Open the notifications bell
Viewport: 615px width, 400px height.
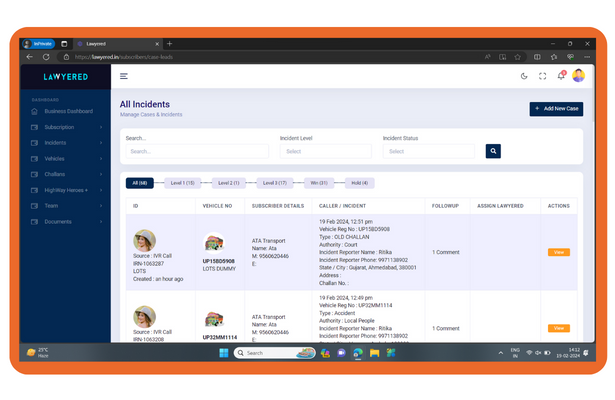click(561, 76)
